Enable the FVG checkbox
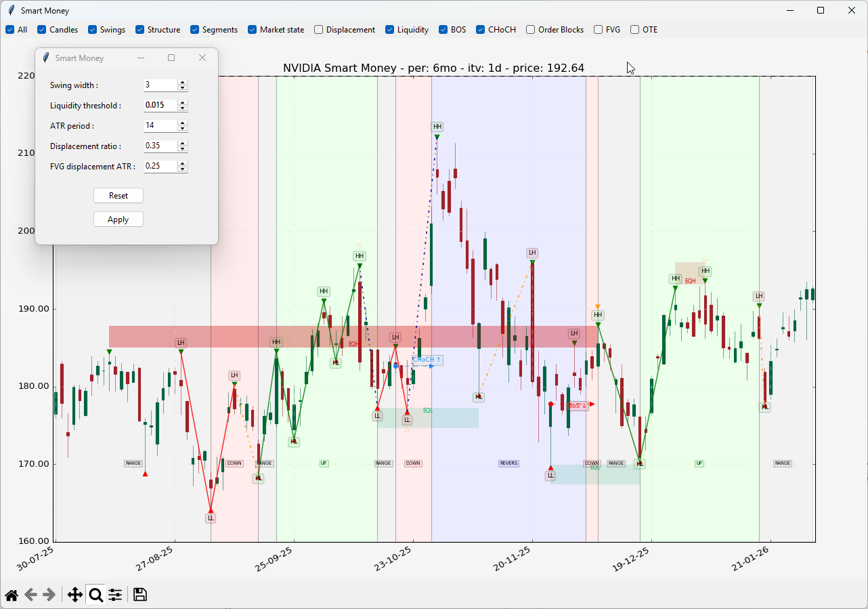The height and width of the screenshot is (609, 868). [599, 30]
